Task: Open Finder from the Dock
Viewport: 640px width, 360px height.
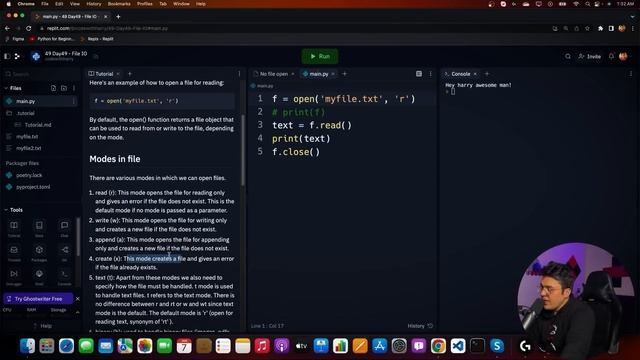Action: pos(27,346)
